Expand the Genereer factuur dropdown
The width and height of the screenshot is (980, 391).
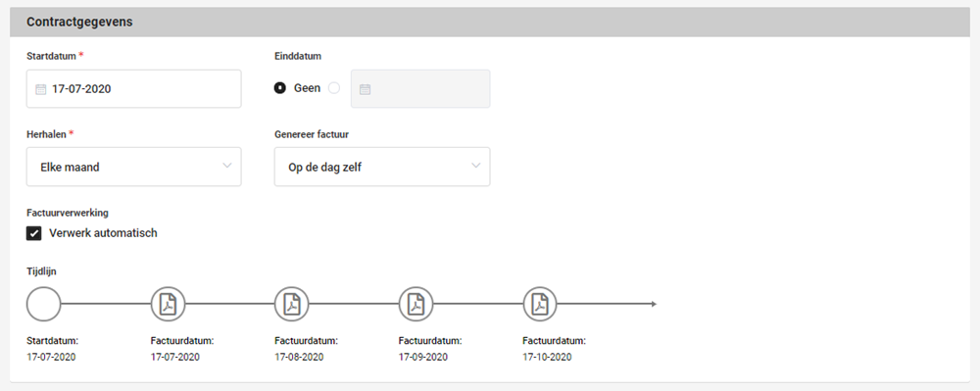click(382, 167)
